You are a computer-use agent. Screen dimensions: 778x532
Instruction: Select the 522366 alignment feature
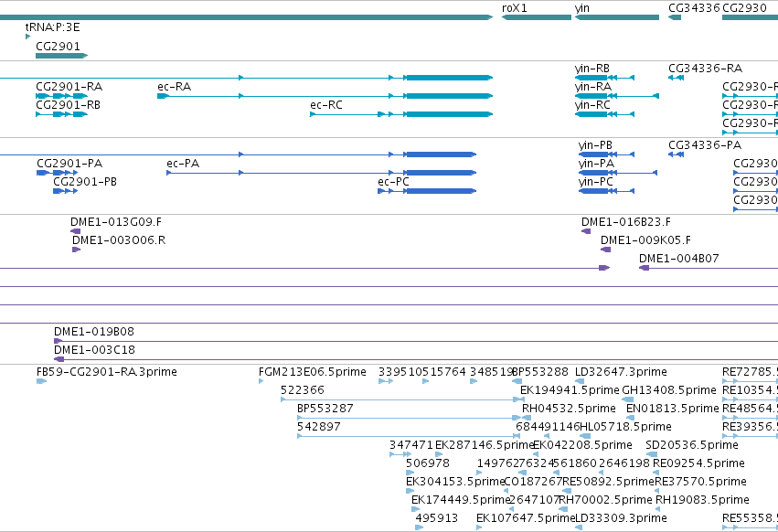pyautogui.click(x=402, y=399)
